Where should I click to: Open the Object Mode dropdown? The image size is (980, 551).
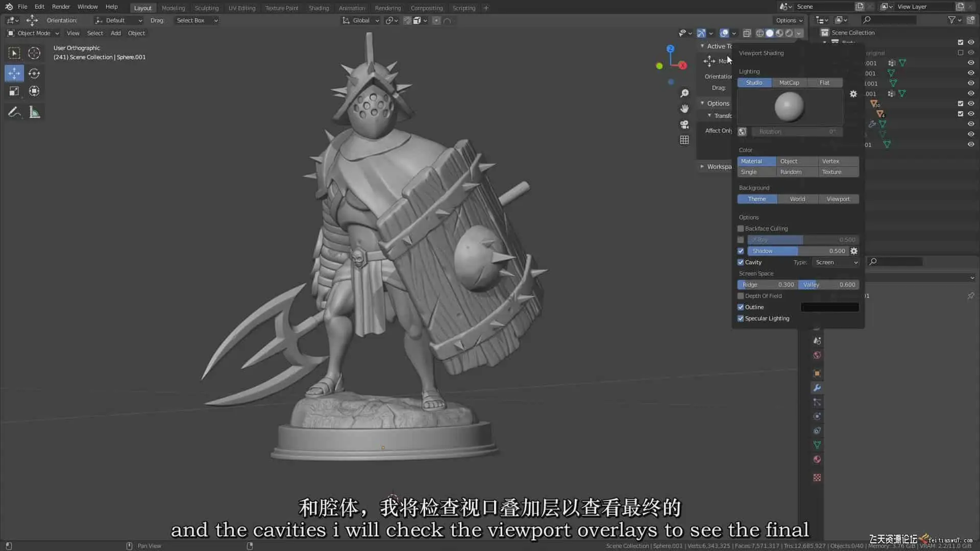point(34,33)
